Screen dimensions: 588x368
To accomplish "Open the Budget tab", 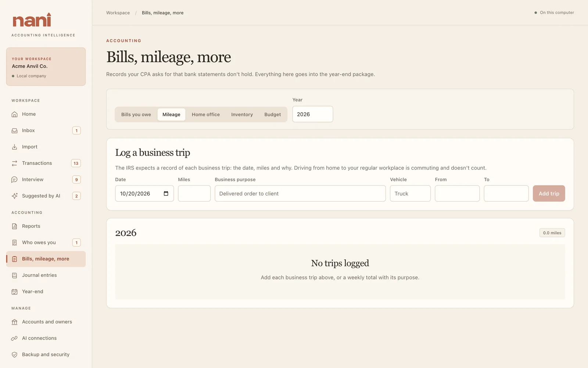I will pyautogui.click(x=273, y=114).
